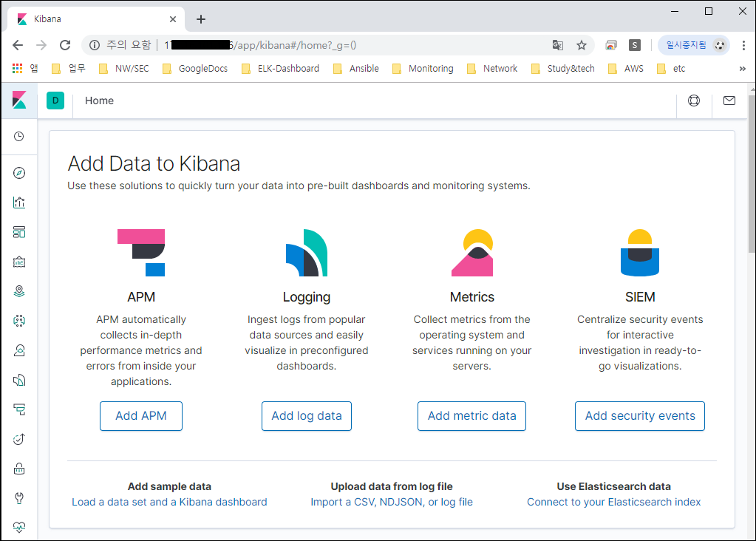Screen dimensions: 756x541
Task: Show more bookmarks chevron
Action: pos(743,69)
